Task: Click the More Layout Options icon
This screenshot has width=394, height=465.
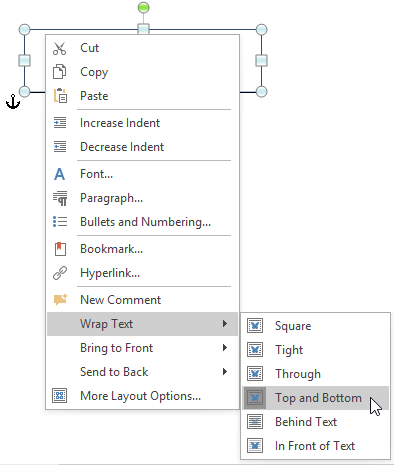Action: 60,396
